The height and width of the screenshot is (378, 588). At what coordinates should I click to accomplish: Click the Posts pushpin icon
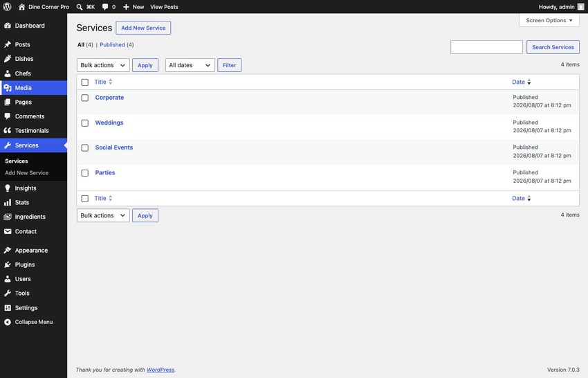[8, 44]
